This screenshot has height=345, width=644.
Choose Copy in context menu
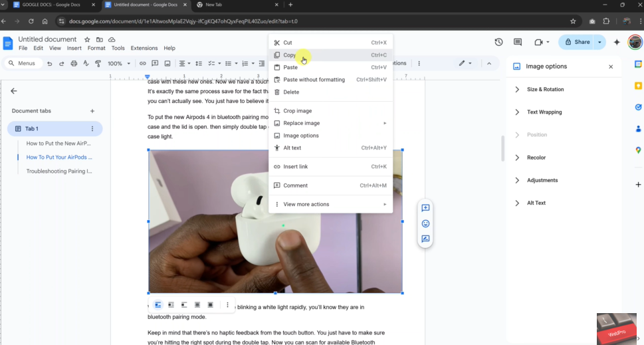point(330,55)
